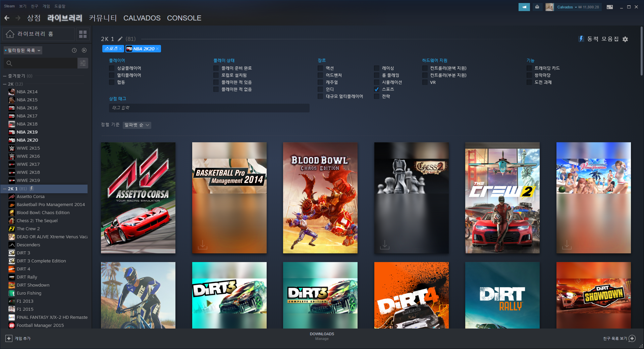Select WWE 2K19 in sidebar list
Image resolution: width=644 pixels, height=349 pixels.
(28, 181)
